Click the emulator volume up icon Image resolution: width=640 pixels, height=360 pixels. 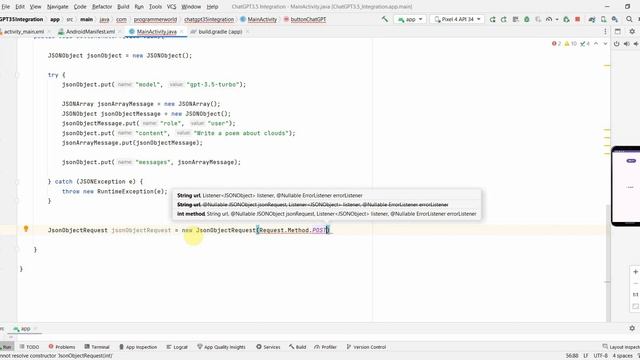pos(627,44)
